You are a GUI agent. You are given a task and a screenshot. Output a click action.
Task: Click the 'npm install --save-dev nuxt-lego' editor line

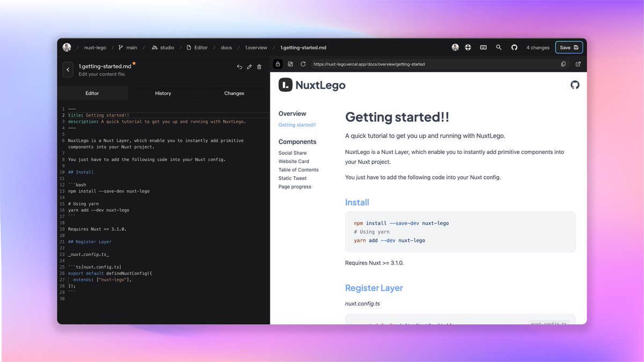tap(109, 191)
